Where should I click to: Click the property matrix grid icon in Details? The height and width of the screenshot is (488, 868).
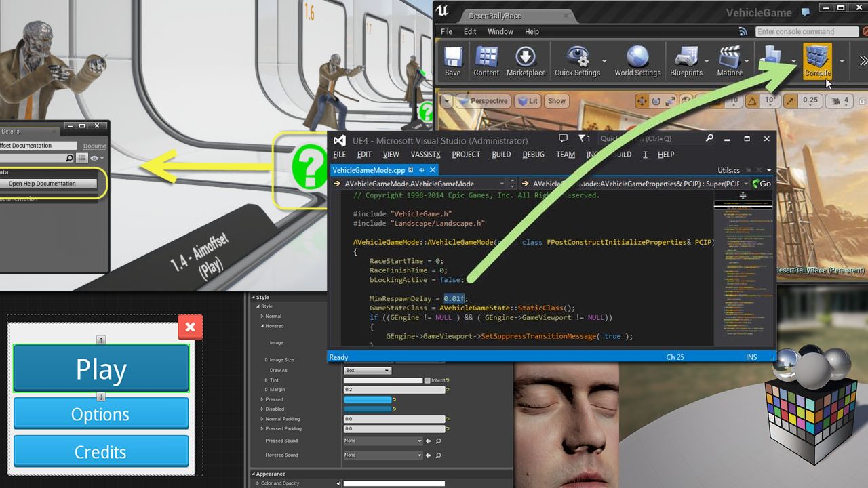tap(81, 158)
